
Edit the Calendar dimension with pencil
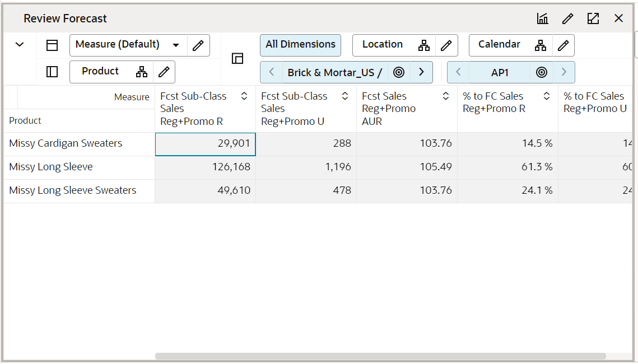(x=563, y=45)
